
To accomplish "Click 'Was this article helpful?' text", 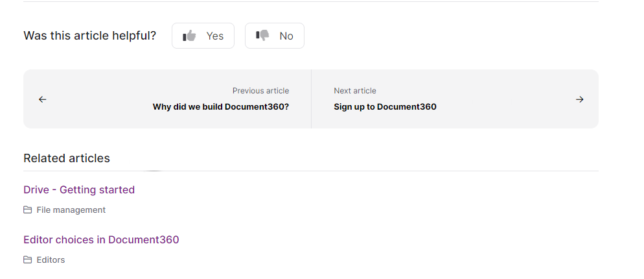I will coord(90,36).
